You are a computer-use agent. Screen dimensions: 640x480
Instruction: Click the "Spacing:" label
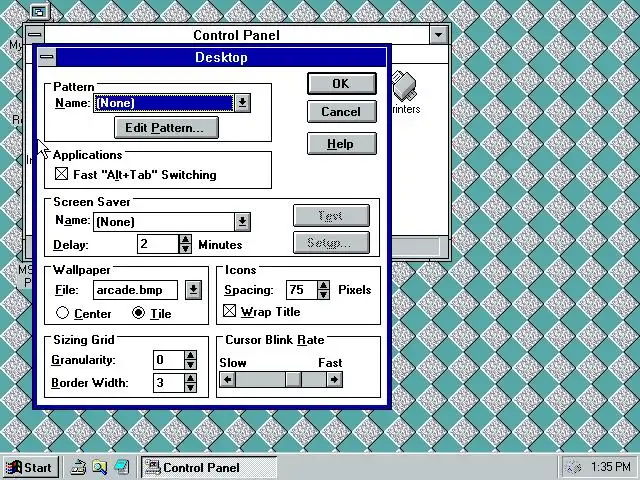coord(249,290)
